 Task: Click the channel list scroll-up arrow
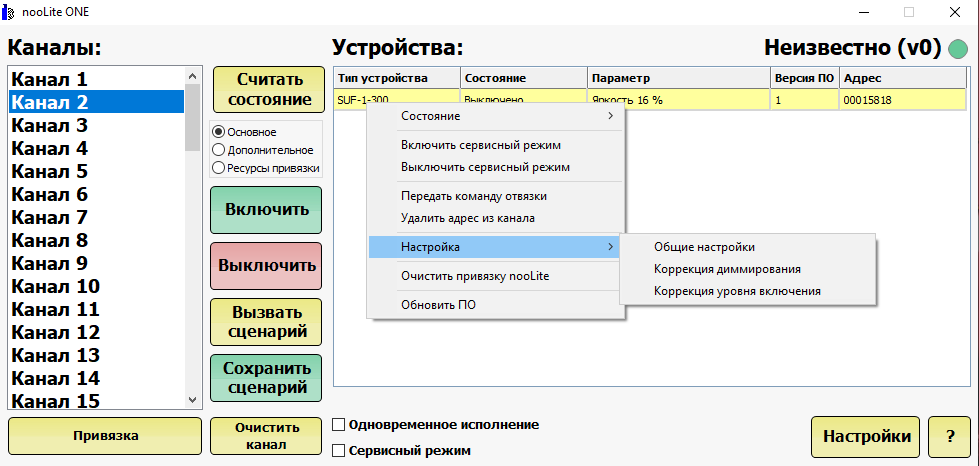(192, 76)
